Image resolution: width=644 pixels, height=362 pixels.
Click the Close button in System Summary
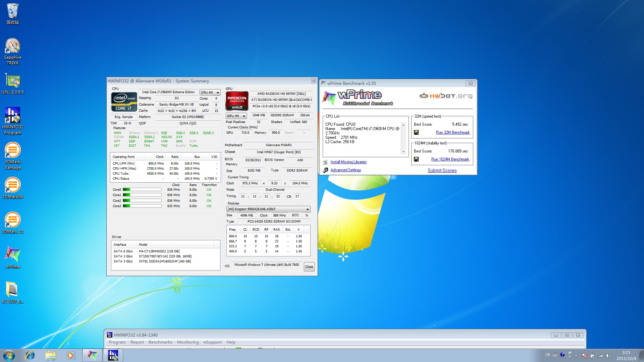click(309, 267)
